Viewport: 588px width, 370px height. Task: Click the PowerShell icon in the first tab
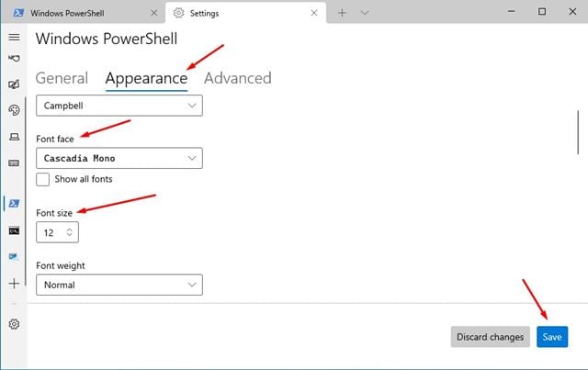tap(18, 13)
